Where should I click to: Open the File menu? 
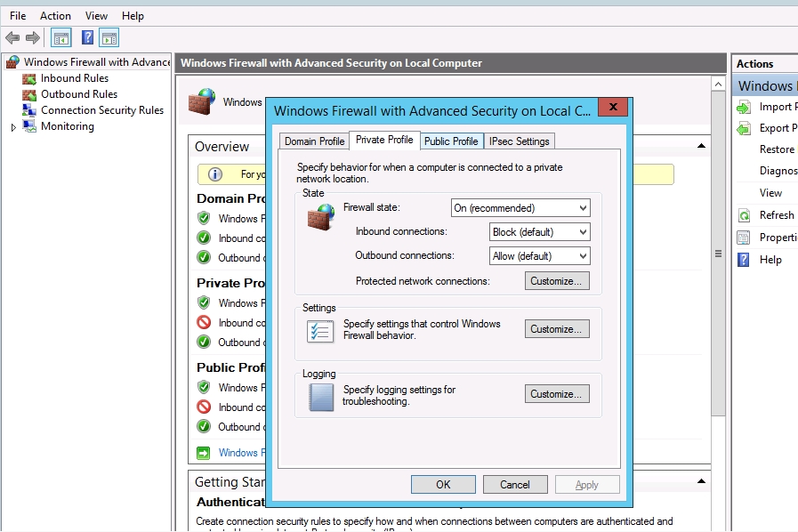click(18, 16)
